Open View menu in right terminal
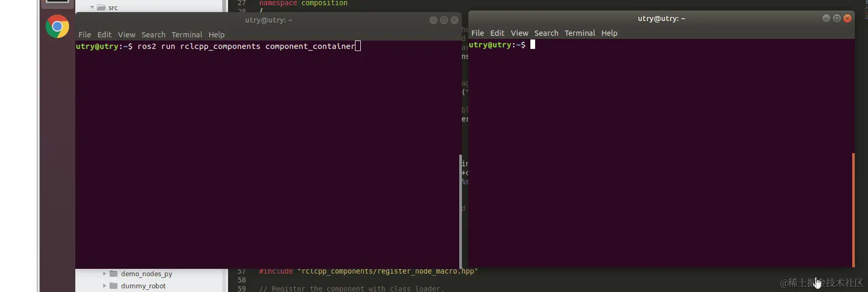Viewport: 868px width, 292px height. coord(519,33)
